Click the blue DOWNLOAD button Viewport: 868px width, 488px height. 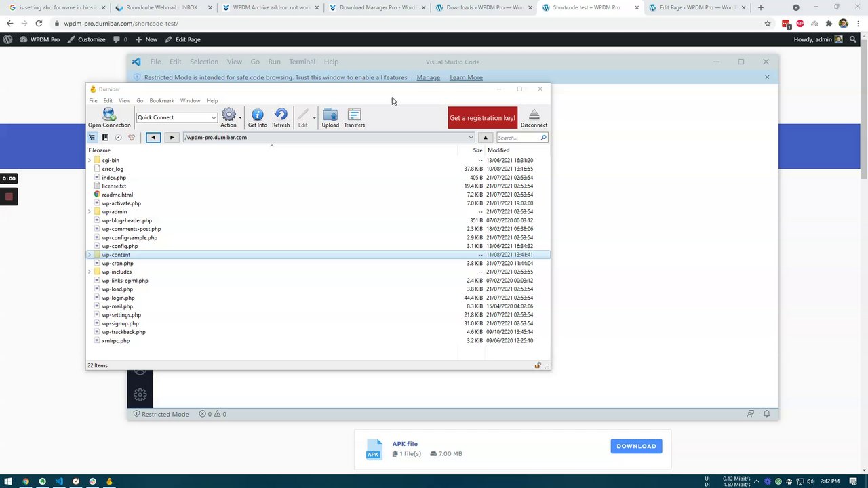pos(636,446)
